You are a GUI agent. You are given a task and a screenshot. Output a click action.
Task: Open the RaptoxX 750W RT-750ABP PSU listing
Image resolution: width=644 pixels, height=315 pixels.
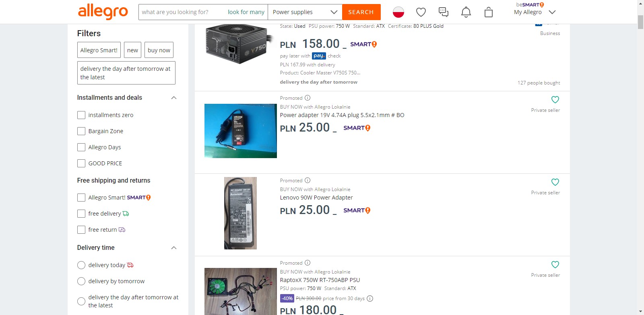pos(320,280)
